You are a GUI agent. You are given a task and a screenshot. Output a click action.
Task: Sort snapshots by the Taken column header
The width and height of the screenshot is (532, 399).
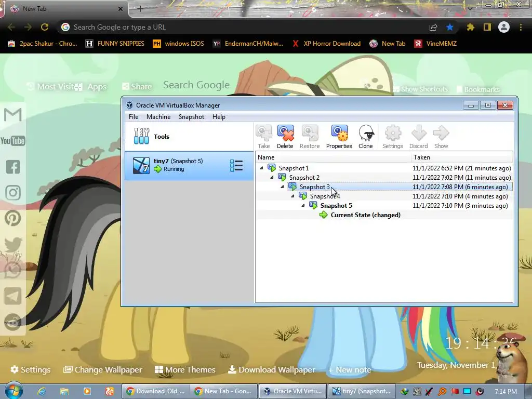click(462, 157)
